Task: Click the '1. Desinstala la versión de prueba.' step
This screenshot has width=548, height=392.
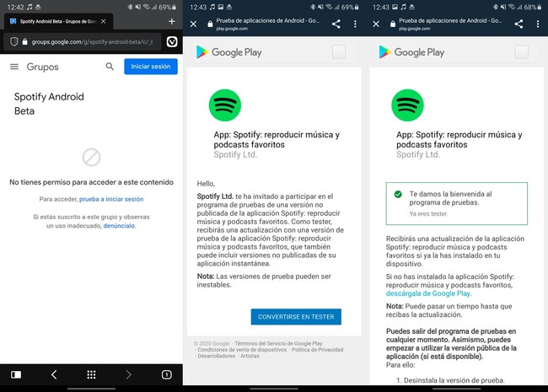Action: [x=450, y=380]
